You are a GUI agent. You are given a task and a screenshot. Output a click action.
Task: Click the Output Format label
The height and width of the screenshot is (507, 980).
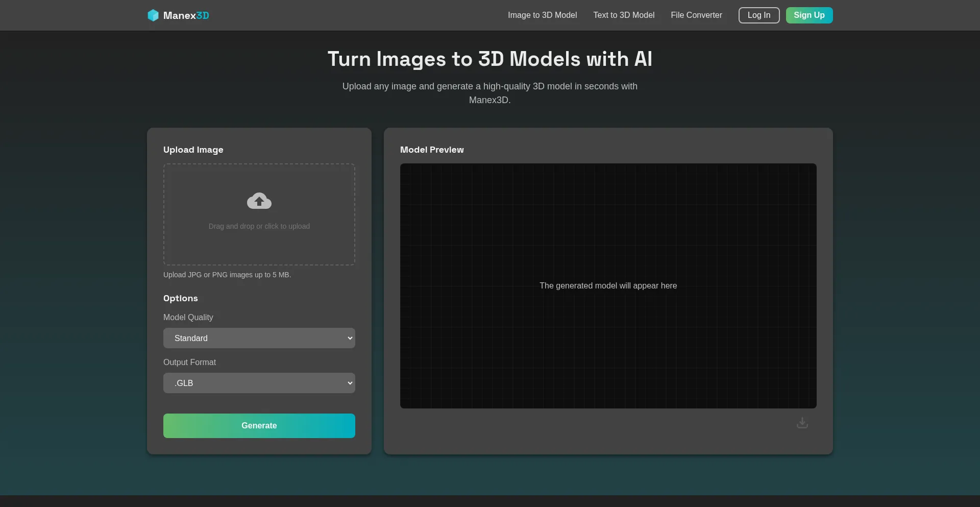(189, 362)
